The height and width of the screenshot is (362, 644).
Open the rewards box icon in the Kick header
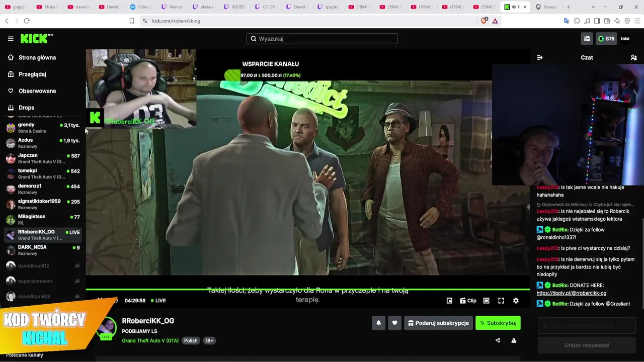[587, 39]
